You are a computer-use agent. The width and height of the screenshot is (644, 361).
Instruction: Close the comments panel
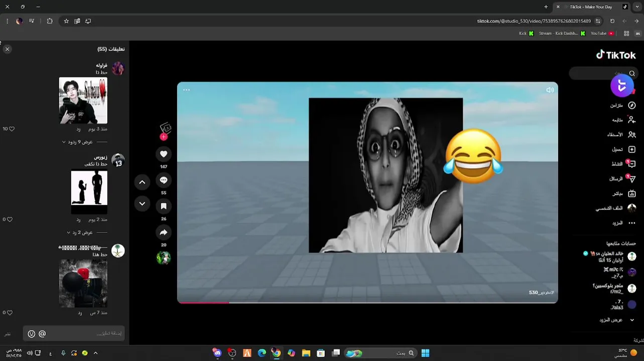pos(7,49)
